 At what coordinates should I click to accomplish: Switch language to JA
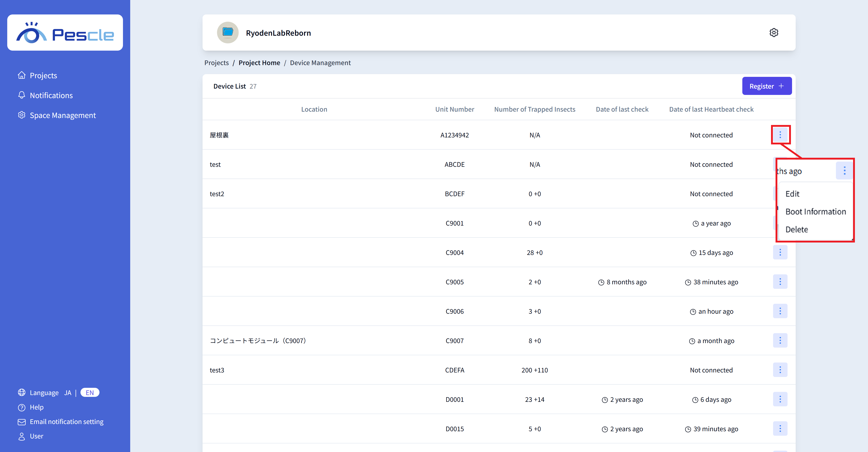click(x=68, y=393)
